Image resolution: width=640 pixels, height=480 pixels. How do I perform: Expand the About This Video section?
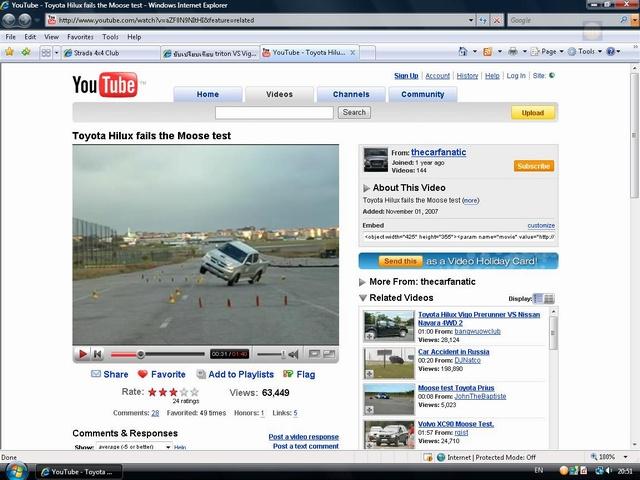(366, 187)
